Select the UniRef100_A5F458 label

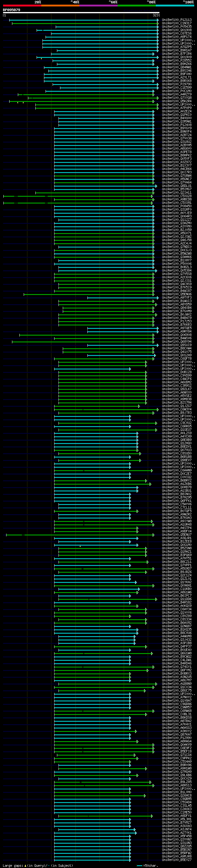tap(177, 837)
